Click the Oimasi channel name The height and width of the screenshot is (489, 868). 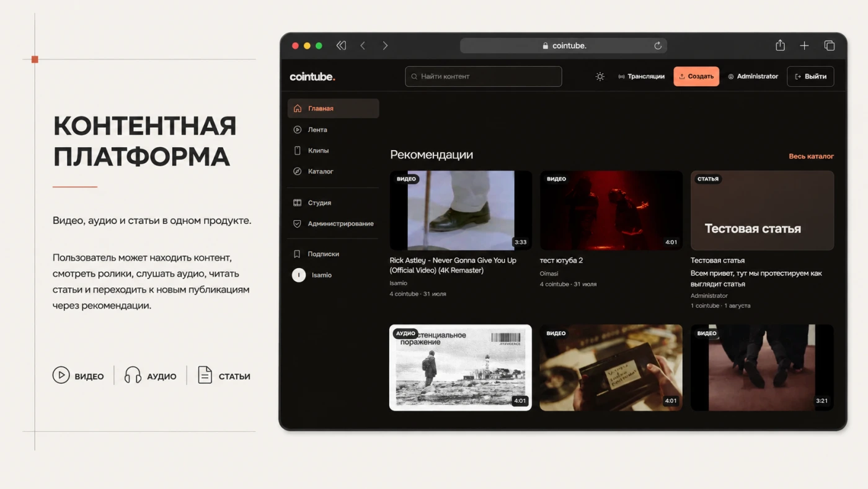549,273
